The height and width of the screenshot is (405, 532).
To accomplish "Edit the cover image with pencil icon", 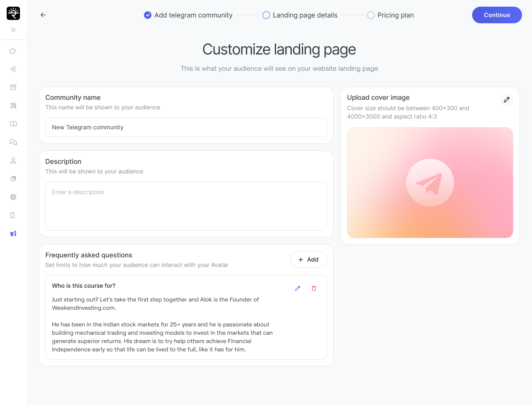I will [506, 100].
